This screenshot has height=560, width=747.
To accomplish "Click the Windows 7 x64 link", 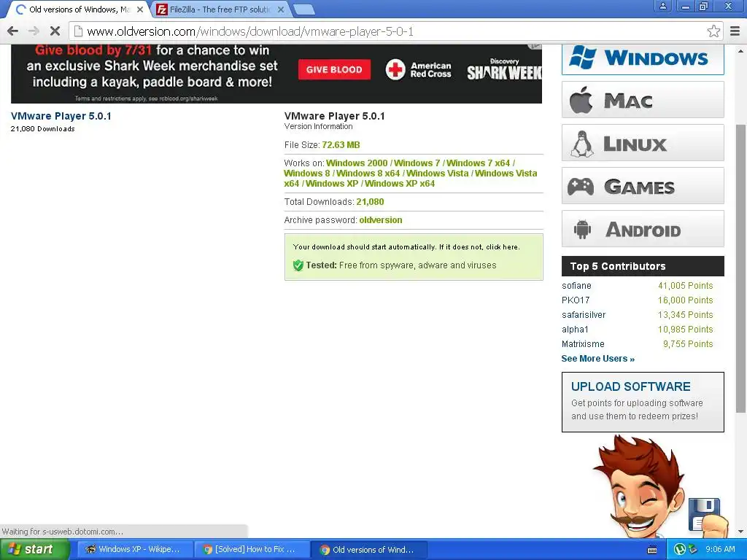I will (478, 163).
